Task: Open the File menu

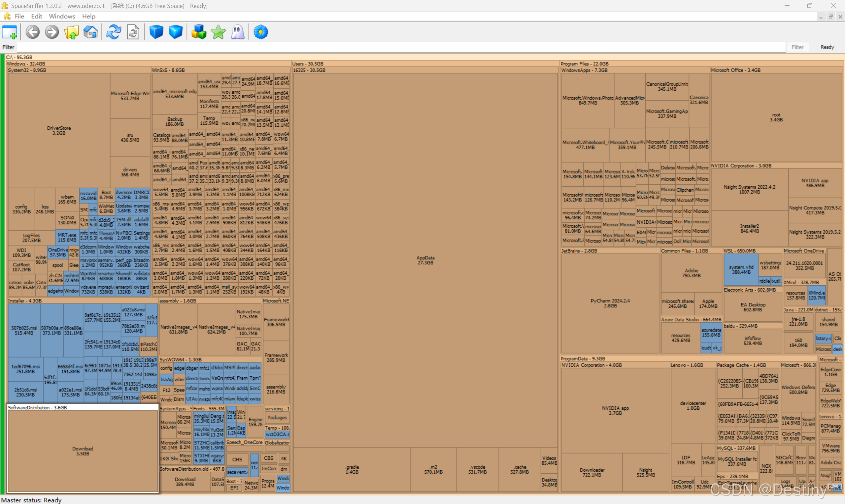Action: point(19,16)
